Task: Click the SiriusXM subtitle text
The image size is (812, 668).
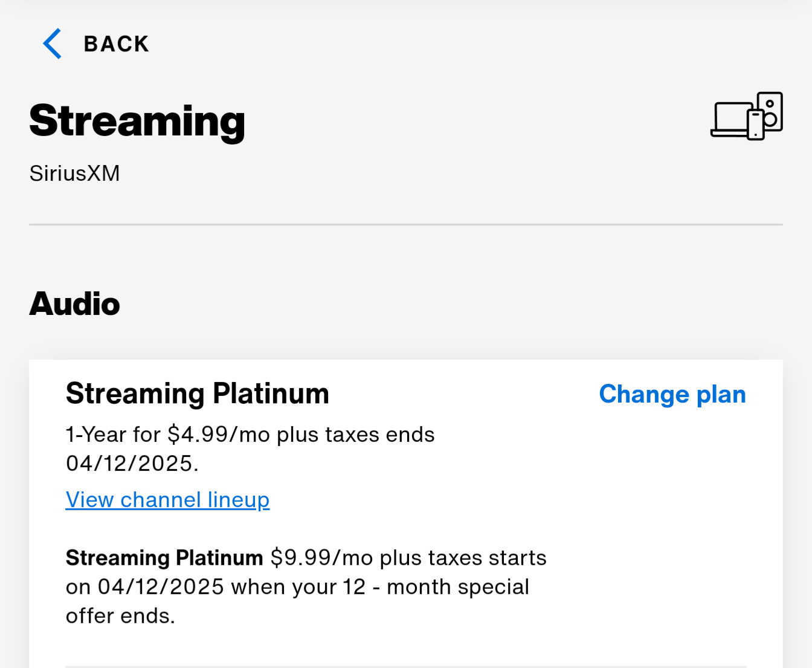Action: coord(75,173)
